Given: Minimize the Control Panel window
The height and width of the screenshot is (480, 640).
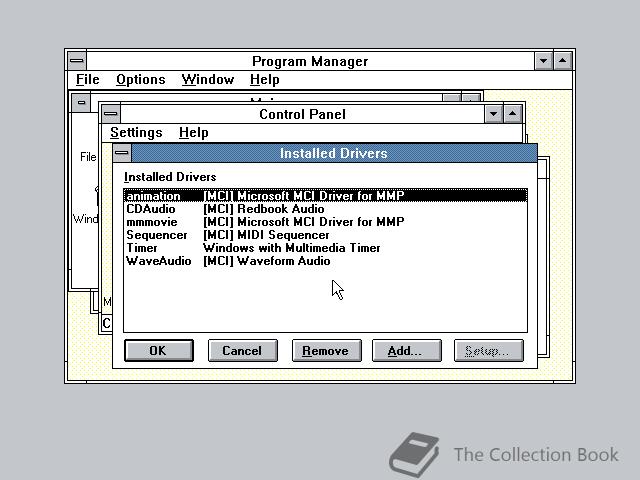Looking at the screenshot, I should (x=493, y=113).
